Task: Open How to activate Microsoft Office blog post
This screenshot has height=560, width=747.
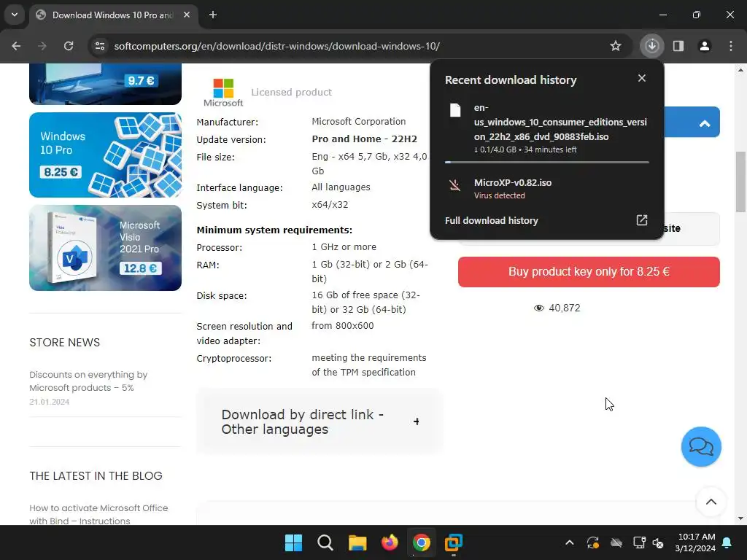Action: [98, 514]
